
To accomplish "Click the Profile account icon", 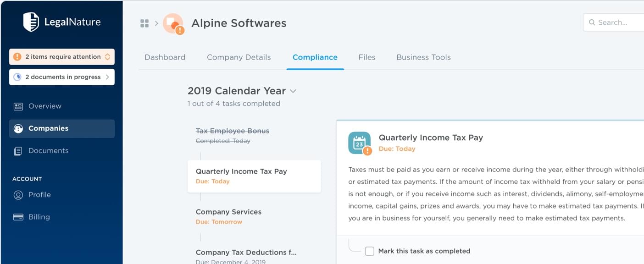I will coord(18,195).
